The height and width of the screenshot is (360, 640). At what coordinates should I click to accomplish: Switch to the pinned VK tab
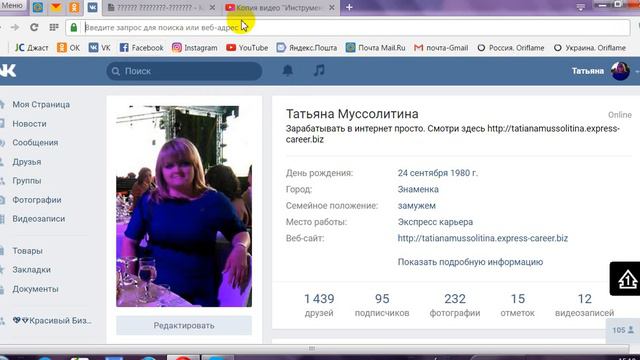(x=93, y=7)
